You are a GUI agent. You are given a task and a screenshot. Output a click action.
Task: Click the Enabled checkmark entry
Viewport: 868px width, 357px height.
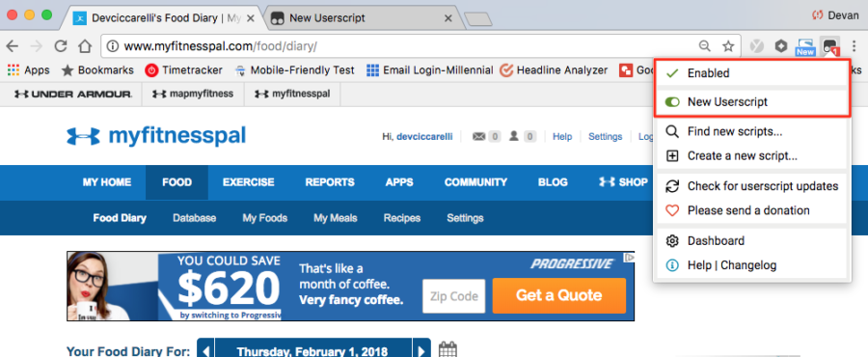[751, 73]
